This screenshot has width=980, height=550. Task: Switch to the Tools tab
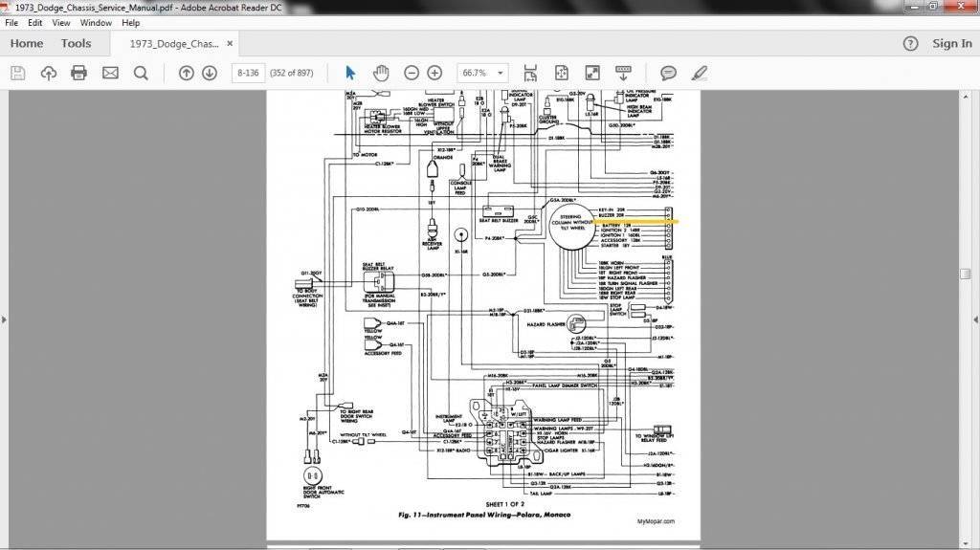tap(76, 43)
